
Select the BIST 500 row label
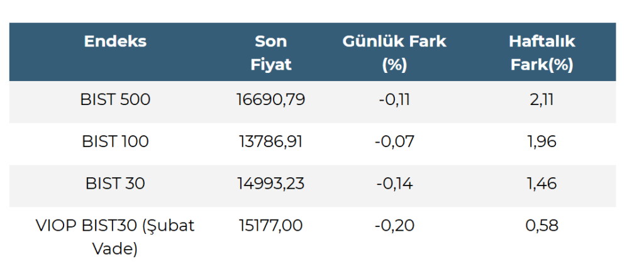[115, 99]
